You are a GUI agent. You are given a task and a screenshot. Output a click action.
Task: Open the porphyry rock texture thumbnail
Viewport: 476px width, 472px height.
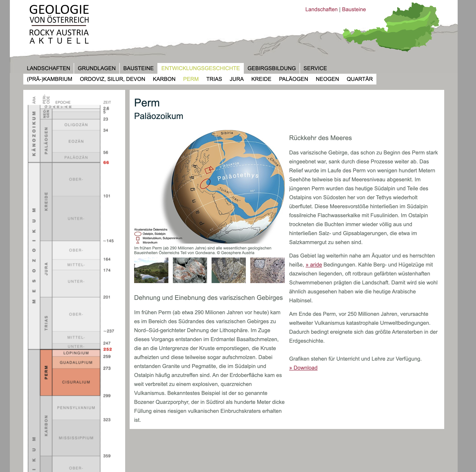pyautogui.click(x=267, y=270)
